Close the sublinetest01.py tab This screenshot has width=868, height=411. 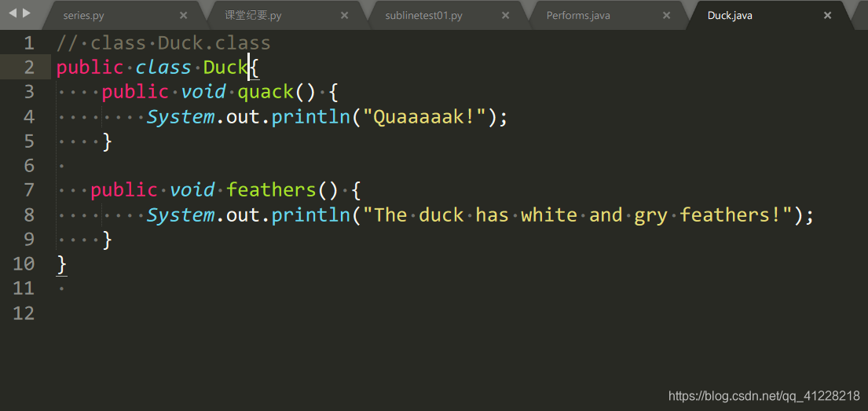[x=505, y=16]
